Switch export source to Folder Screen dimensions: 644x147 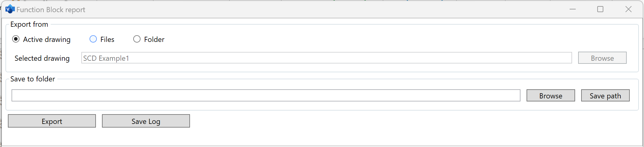(137, 39)
